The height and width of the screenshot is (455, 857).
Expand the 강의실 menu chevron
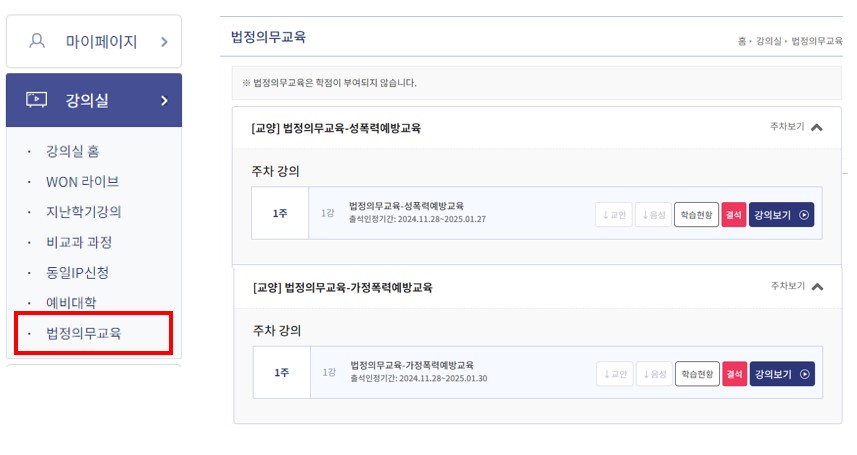164,101
